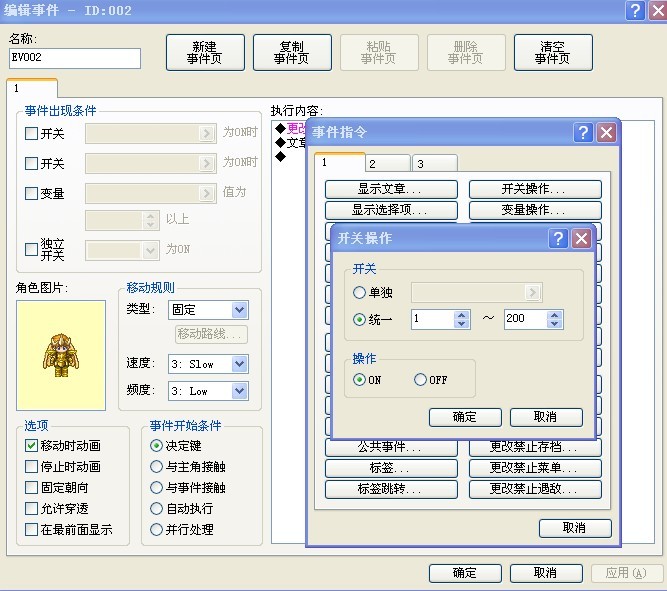Select tab 1 in 事件指令

coord(340,162)
